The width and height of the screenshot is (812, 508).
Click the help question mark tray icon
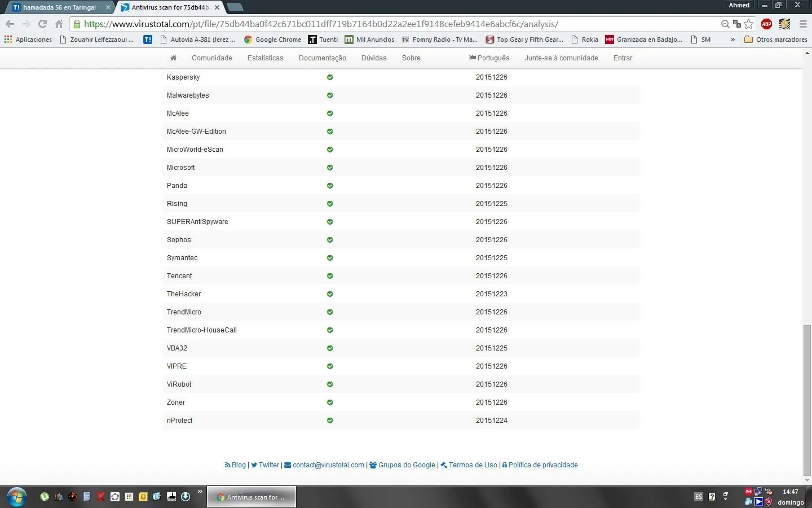click(x=712, y=497)
